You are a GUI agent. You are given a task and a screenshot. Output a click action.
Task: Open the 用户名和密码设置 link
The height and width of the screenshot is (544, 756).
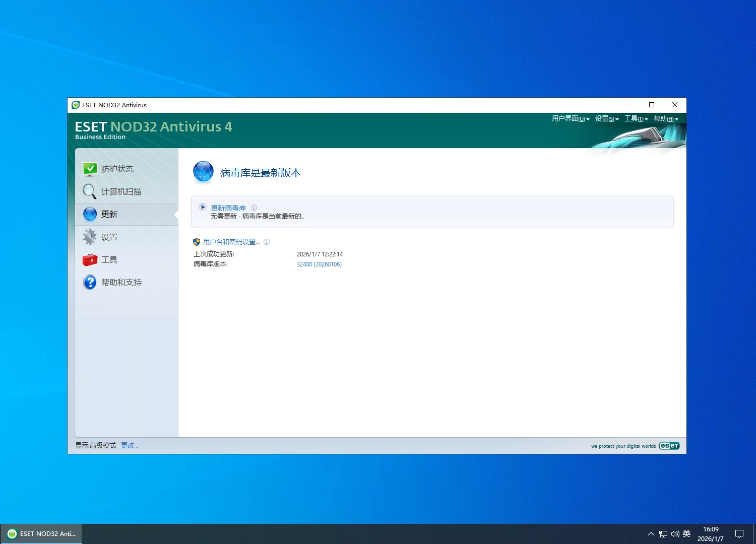[231, 242]
